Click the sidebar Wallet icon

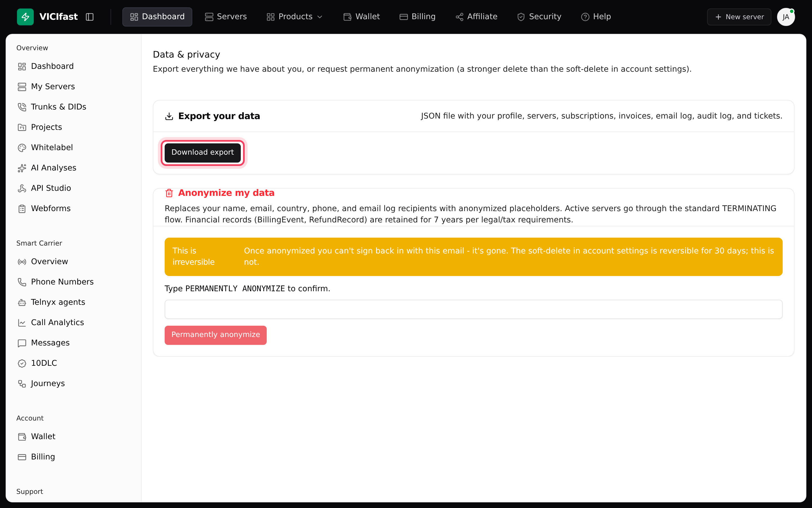tap(22, 436)
